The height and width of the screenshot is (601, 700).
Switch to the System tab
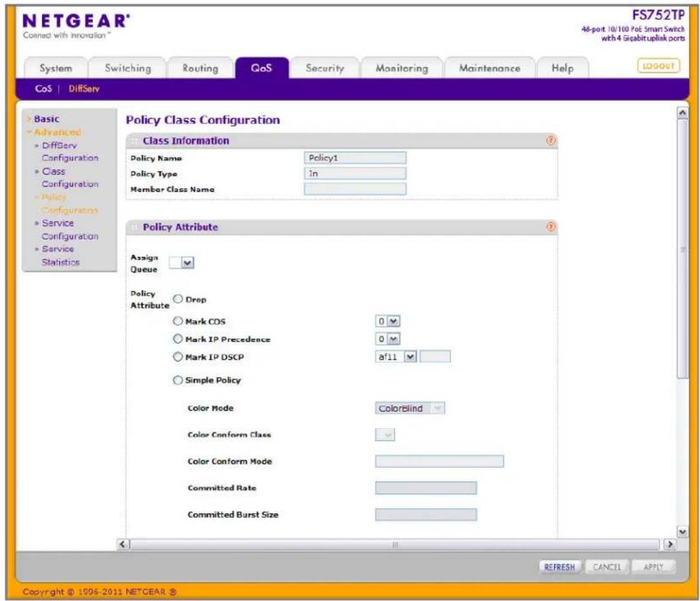coord(55,68)
